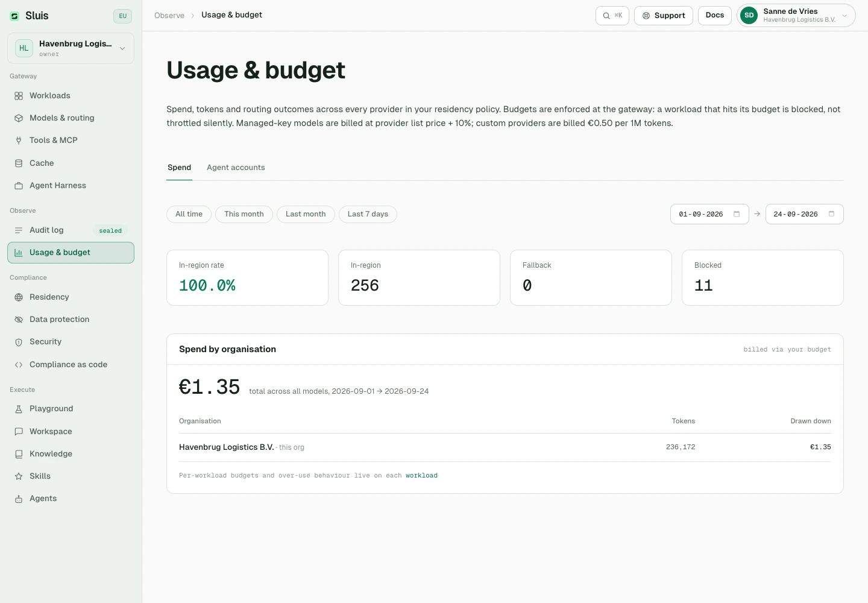
Task: Select Usage & budget in sidebar
Action: [x=71, y=253]
